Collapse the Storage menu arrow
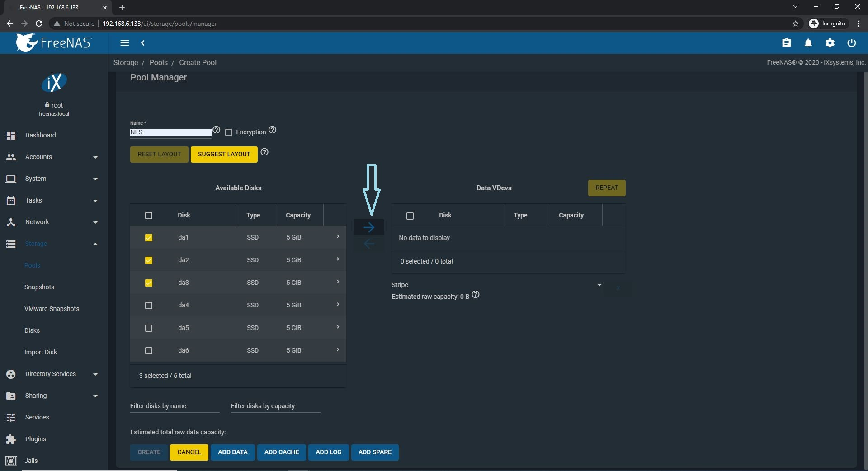Image resolution: width=868 pixels, height=471 pixels. click(x=95, y=244)
